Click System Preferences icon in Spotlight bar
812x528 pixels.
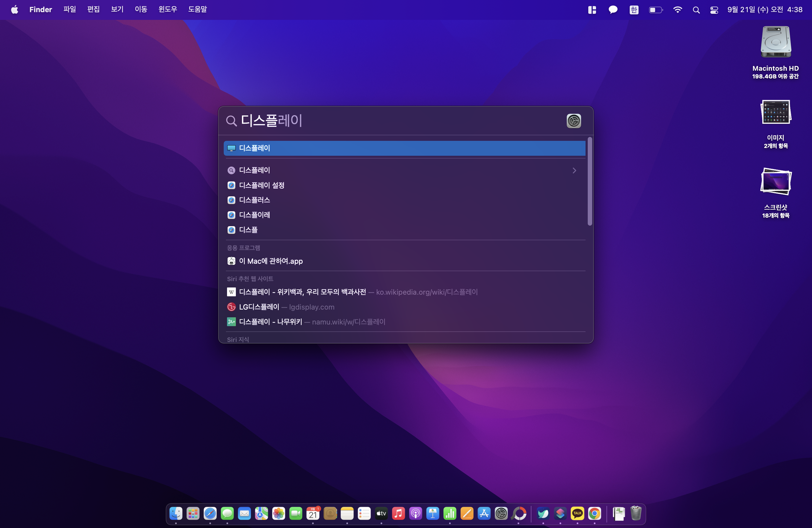pos(574,121)
